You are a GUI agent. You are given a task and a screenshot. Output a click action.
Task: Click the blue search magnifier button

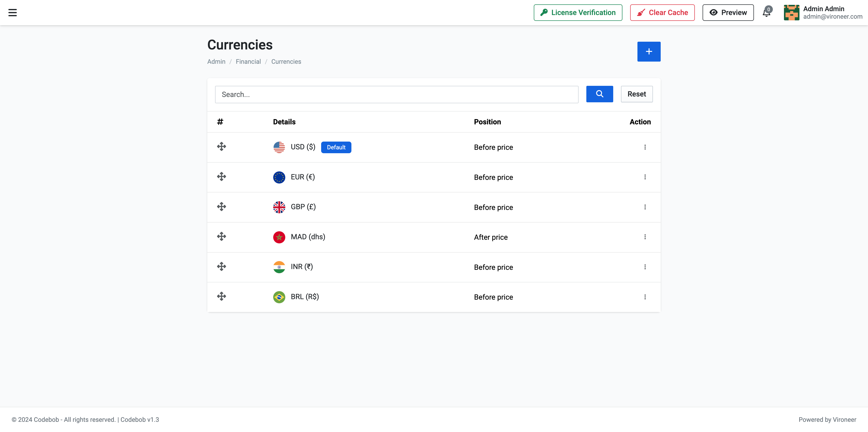599,94
